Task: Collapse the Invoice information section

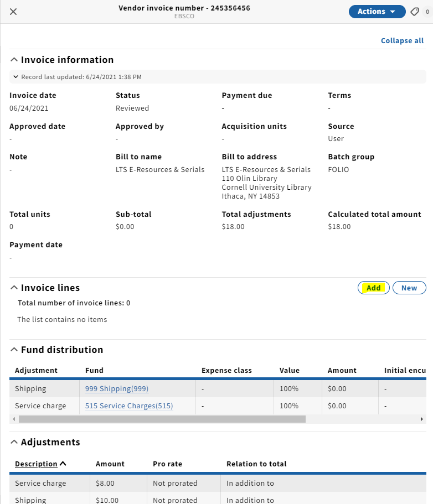Action: pos(14,60)
